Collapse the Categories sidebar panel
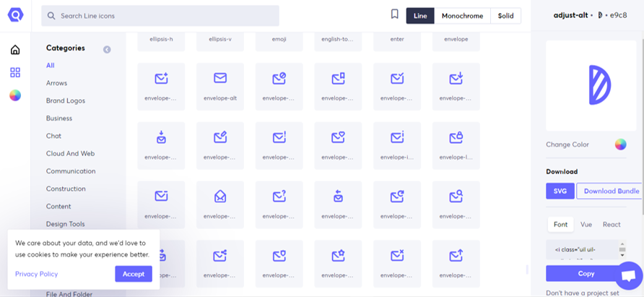The image size is (644, 297). tap(107, 50)
